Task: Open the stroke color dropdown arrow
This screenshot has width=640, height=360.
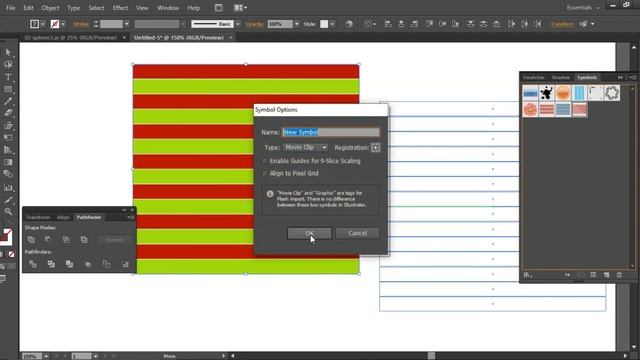Action: point(63,24)
